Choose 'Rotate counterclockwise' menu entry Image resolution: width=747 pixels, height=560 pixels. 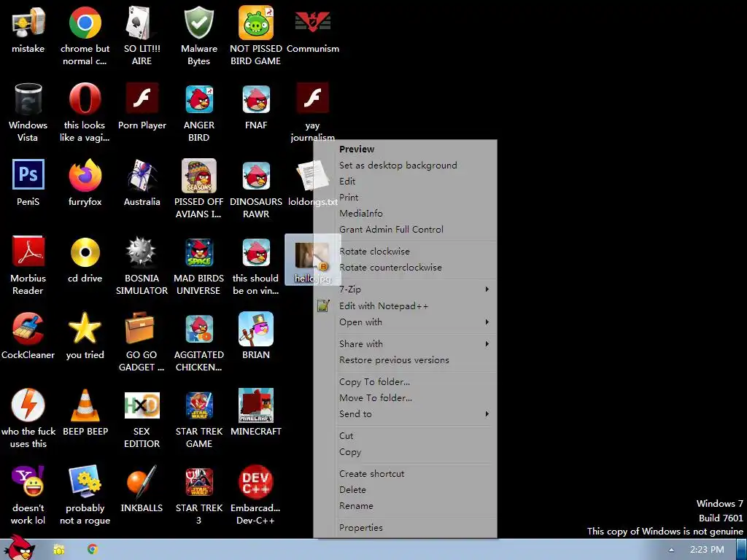click(x=405, y=267)
